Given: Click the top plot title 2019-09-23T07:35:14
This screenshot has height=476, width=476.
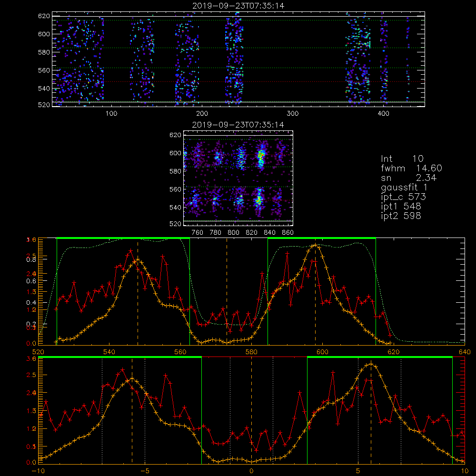Looking at the screenshot, I should tap(238, 6).
